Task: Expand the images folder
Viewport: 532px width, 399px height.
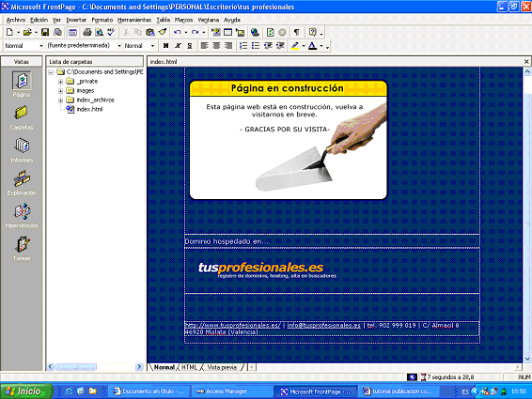Action: click(x=60, y=90)
